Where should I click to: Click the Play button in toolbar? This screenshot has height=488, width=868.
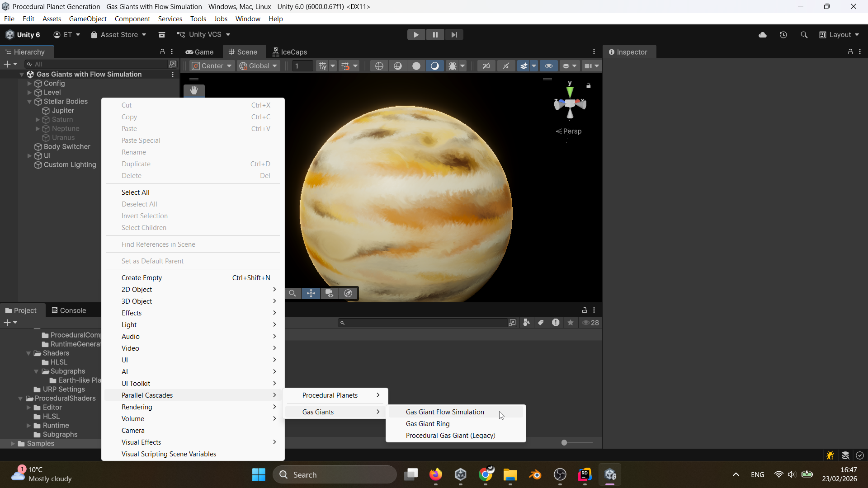pos(416,35)
